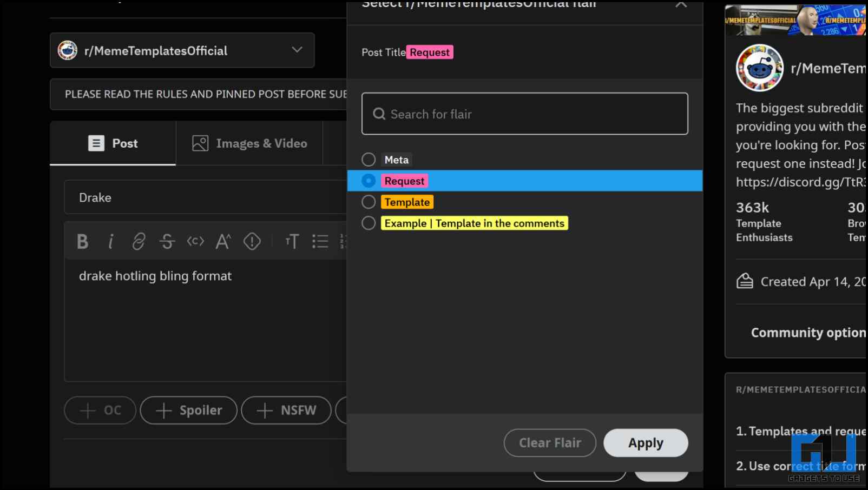868x490 pixels.
Task: Click the 363k Template Enthusiasts member count
Action: [764, 222]
